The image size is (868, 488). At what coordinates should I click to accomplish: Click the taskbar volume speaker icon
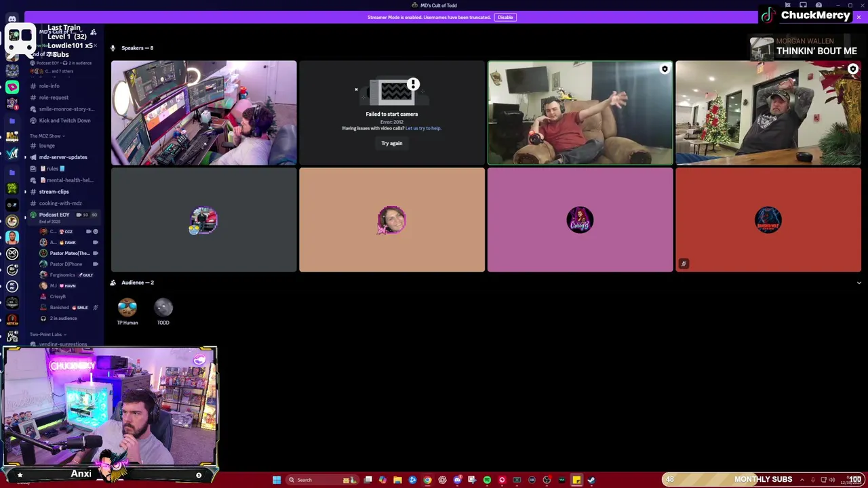(x=832, y=480)
